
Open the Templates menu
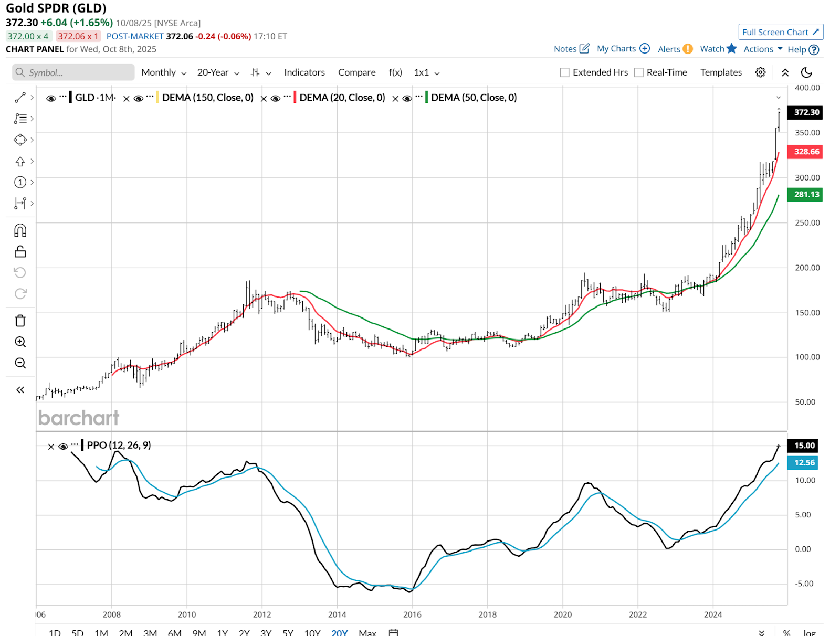tap(721, 72)
